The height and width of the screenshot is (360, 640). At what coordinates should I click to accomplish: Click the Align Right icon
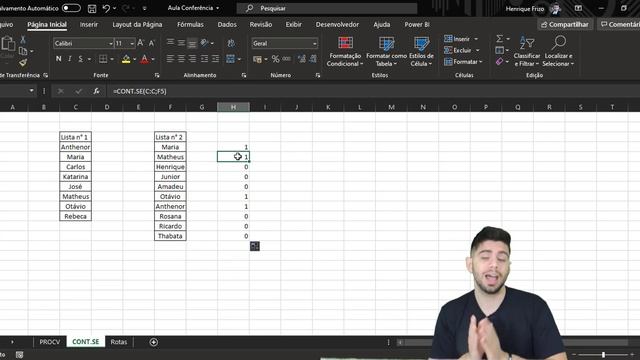(192, 59)
